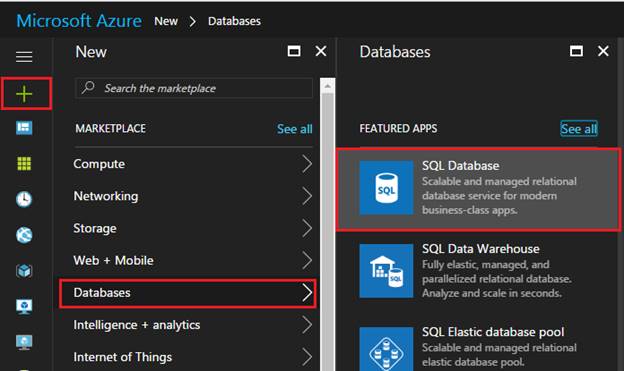Select Storage in the marketplace list

[x=95, y=228]
